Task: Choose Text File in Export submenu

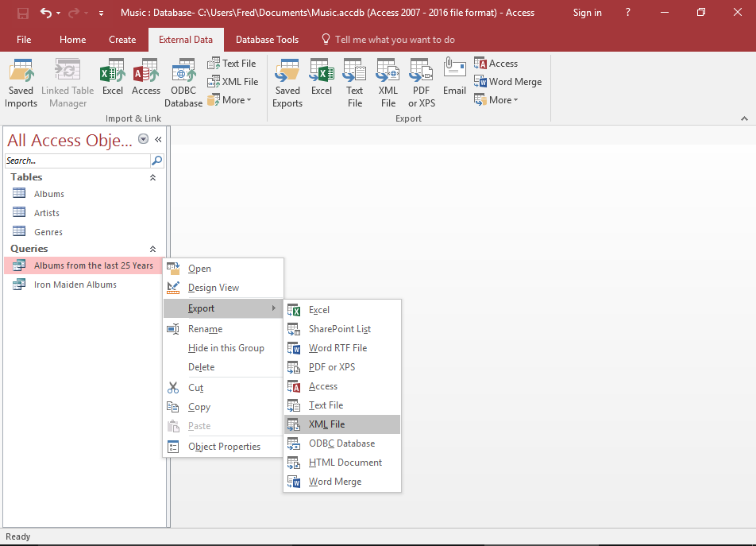Action: pos(342,405)
